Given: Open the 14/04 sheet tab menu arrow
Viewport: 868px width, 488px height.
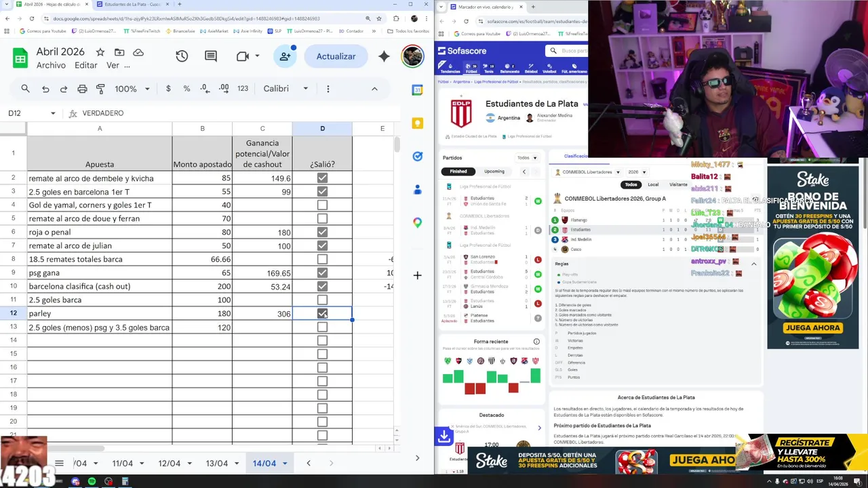Looking at the screenshot, I should tap(285, 464).
